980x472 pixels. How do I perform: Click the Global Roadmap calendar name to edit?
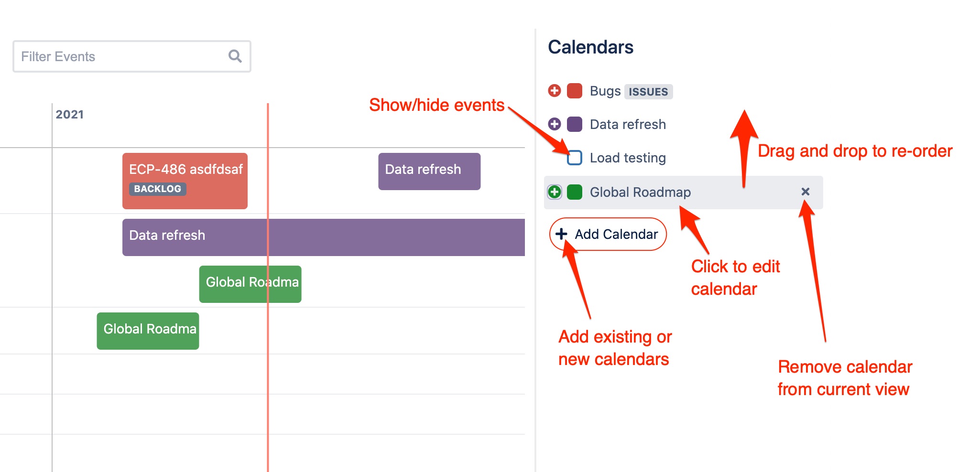click(x=640, y=192)
